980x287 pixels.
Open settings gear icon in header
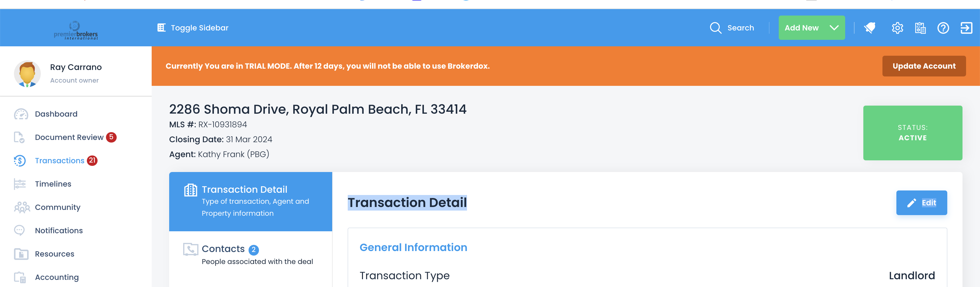[x=897, y=28]
